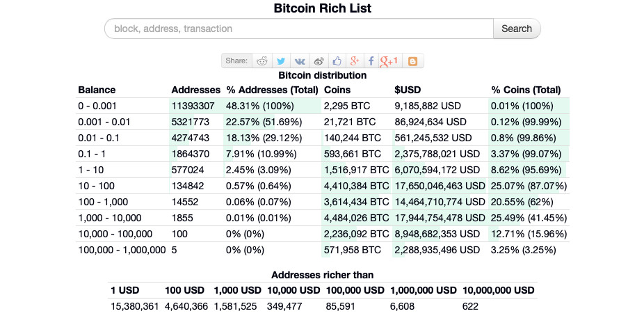
Task: Click the % Addresses (Total) column header
Action: (273, 90)
